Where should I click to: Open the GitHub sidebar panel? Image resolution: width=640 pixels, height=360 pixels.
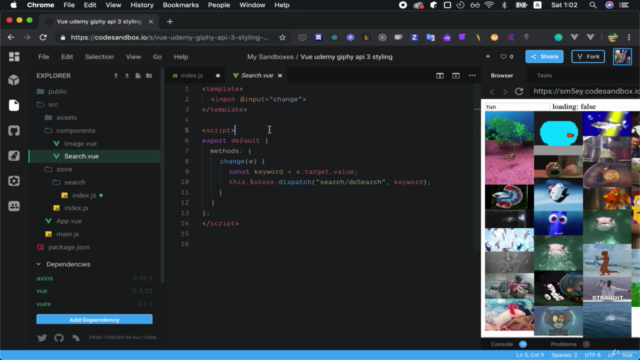(14, 131)
